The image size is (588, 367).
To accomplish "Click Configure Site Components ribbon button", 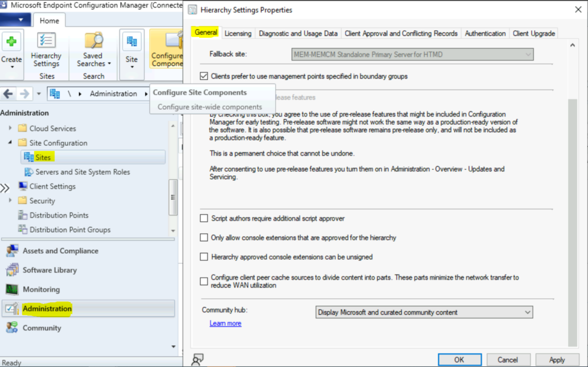I will coord(167,49).
